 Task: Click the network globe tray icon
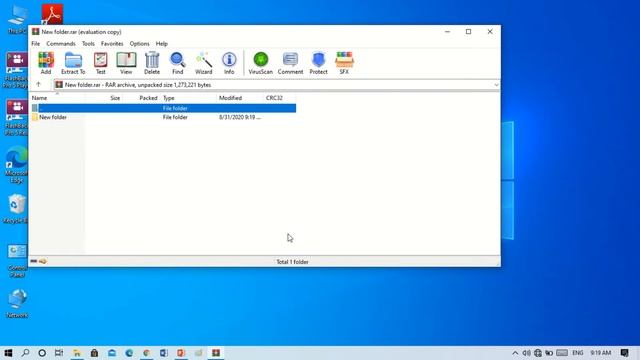tap(538, 353)
